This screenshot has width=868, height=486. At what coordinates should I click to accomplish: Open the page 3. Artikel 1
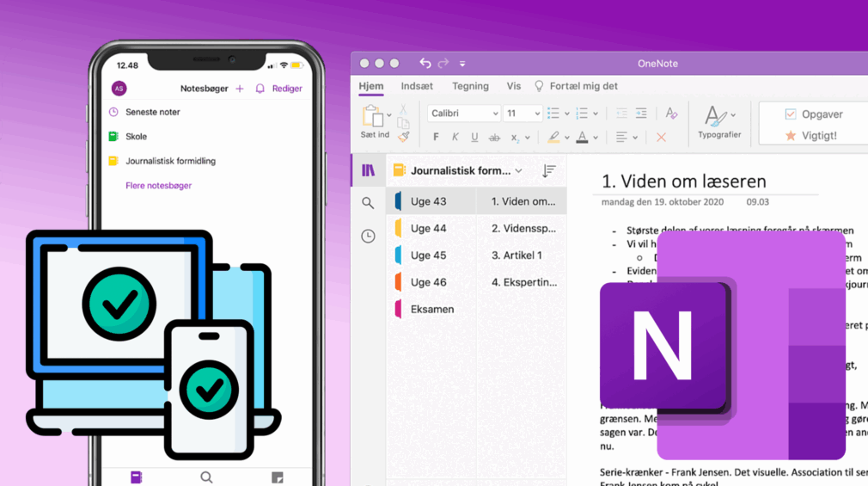point(522,255)
